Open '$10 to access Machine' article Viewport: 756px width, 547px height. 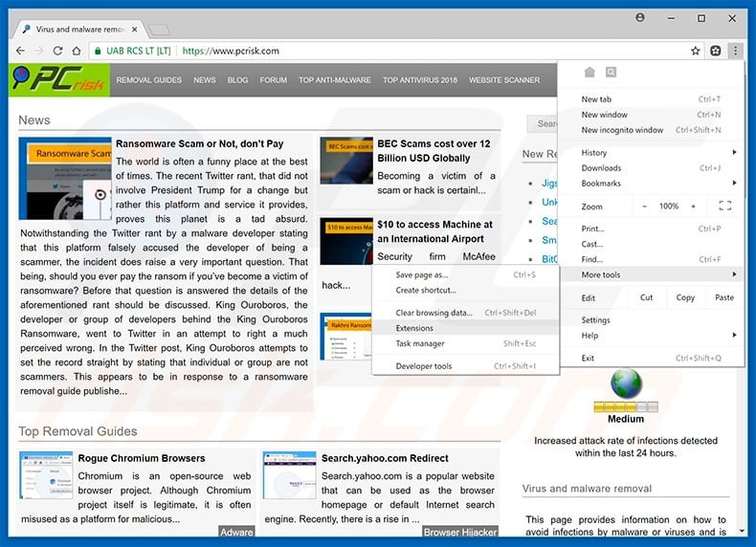[434, 231]
